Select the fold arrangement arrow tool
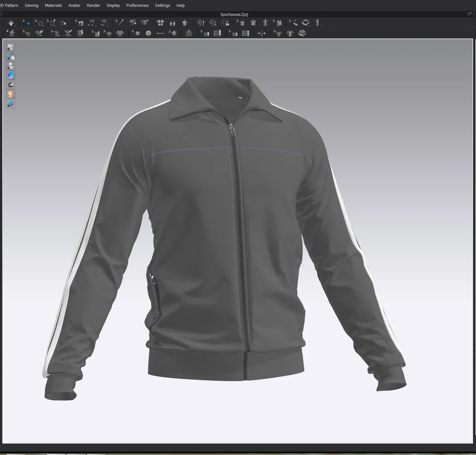This screenshot has height=455, width=476. pos(63,23)
